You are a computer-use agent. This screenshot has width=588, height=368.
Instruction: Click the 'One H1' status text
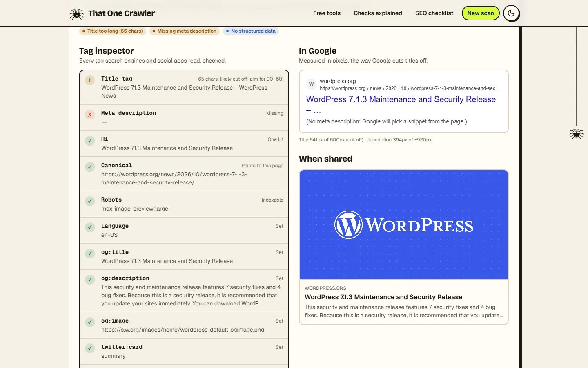[275, 139]
